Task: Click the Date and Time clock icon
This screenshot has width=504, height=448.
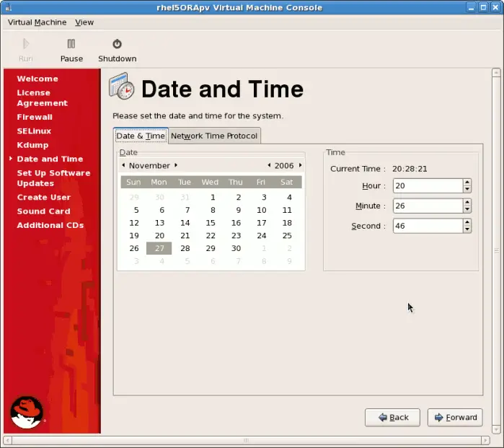Action: coord(122,87)
